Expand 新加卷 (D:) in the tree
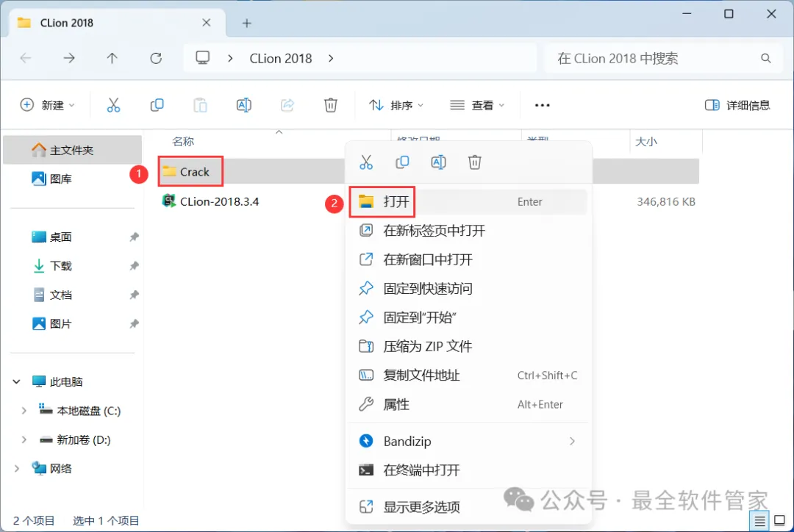Viewport: 794px width, 532px height. [24, 440]
